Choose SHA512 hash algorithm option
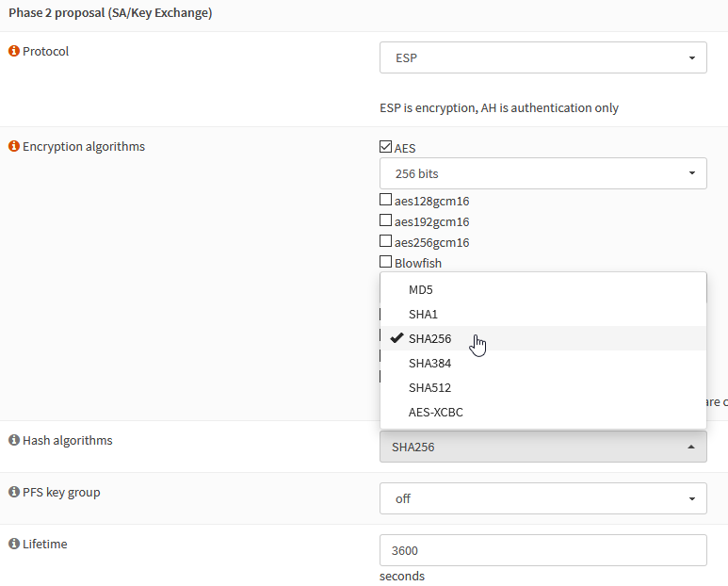The height and width of the screenshot is (586, 728). [429, 388]
